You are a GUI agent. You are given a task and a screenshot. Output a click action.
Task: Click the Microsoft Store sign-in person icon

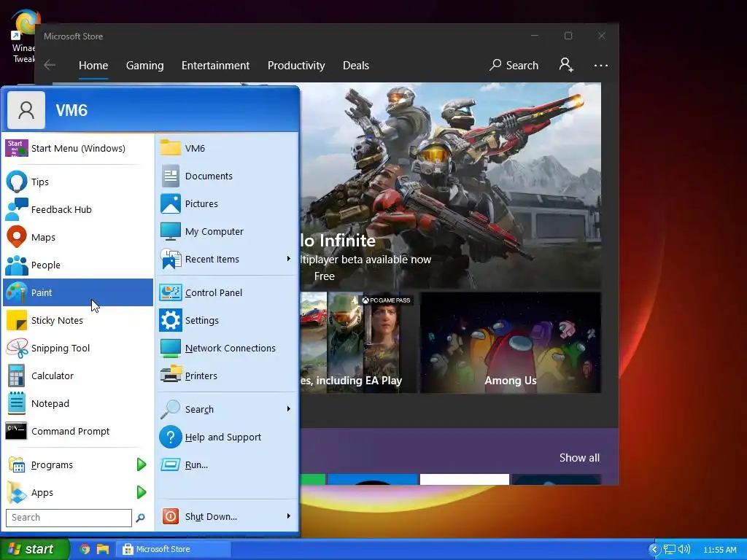[566, 65]
